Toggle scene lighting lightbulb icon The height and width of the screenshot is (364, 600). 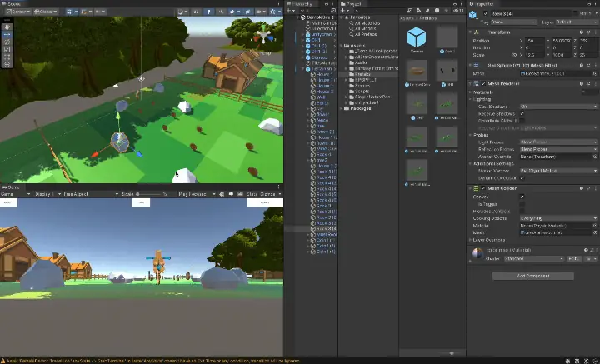click(x=208, y=12)
